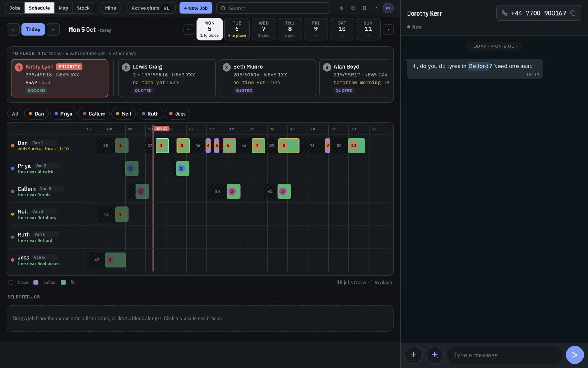
Task: Click the Today button
Action: click(33, 29)
